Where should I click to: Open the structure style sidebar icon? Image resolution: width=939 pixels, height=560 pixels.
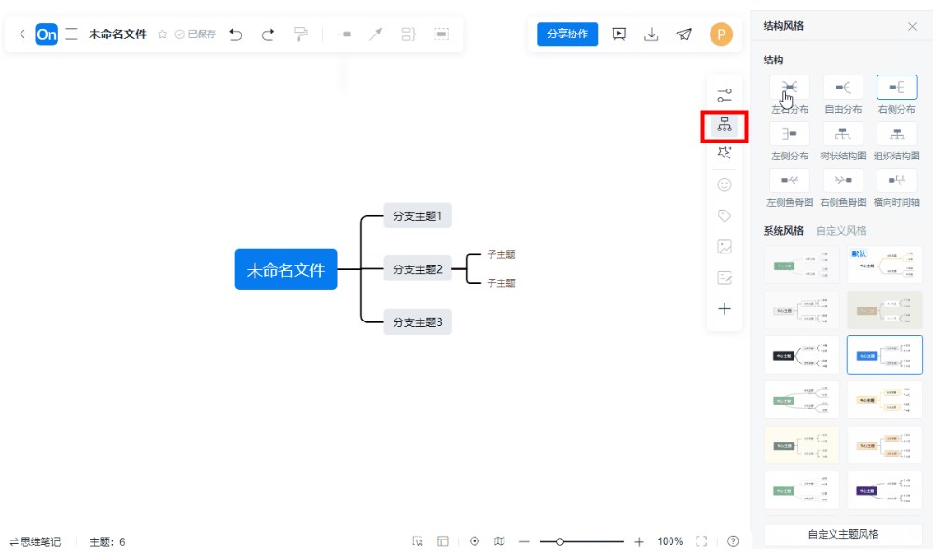click(x=725, y=125)
